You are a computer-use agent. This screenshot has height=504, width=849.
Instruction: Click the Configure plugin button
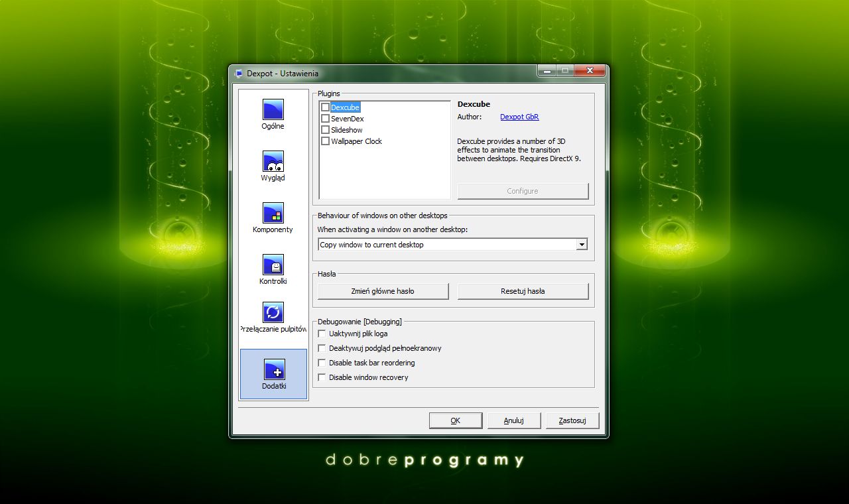coord(523,191)
